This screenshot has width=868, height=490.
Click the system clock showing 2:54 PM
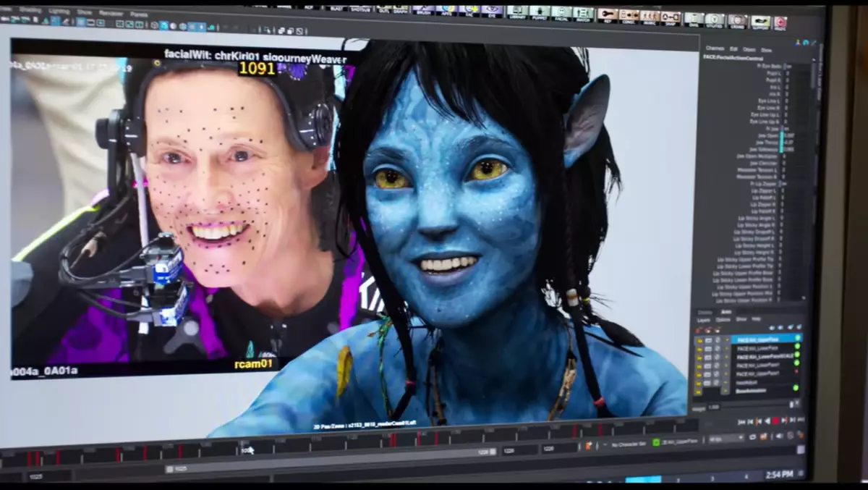click(x=780, y=474)
